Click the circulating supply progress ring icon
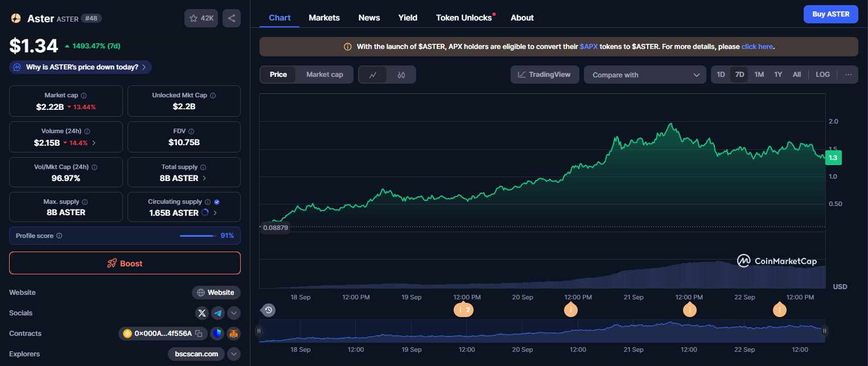868x366 pixels. tap(205, 213)
